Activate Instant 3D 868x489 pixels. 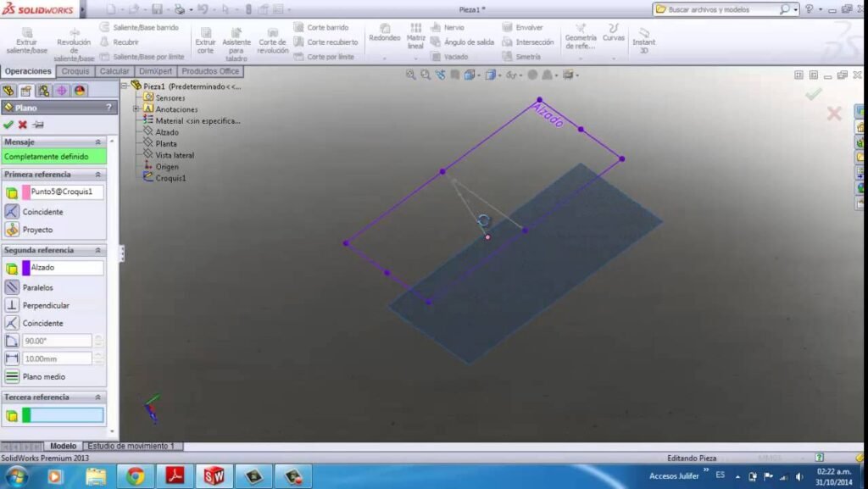644,41
